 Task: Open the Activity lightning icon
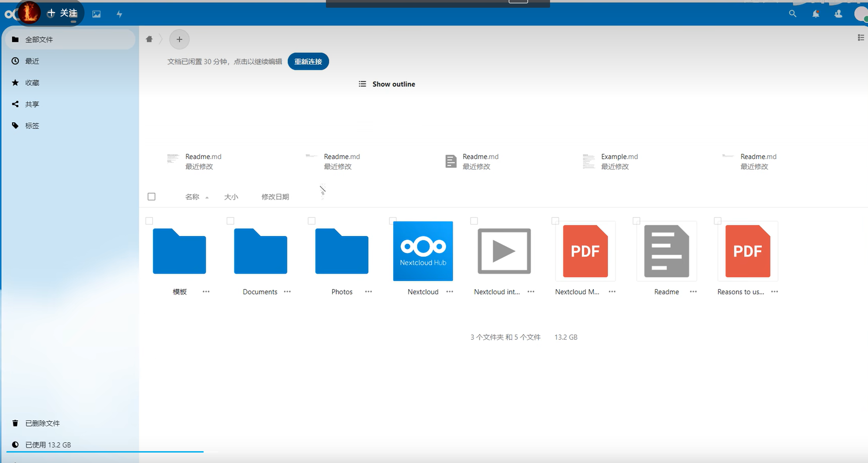(119, 14)
